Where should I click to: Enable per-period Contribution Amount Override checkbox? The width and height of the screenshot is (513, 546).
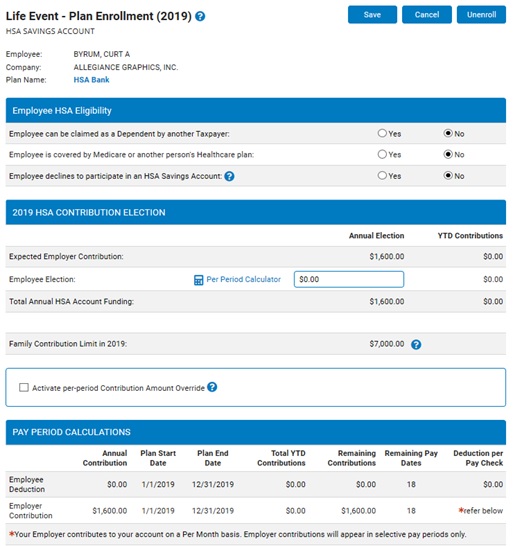(24, 388)
